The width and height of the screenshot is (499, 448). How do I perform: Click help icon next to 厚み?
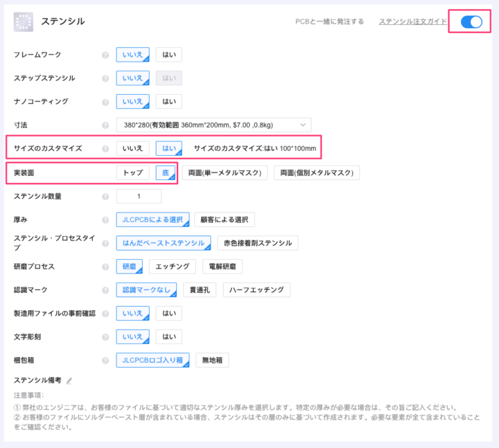[105, 220]
